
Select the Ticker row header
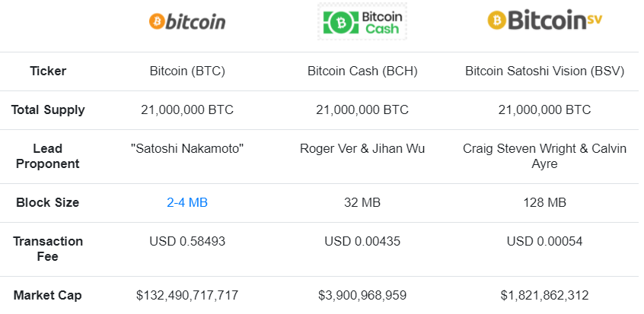coord(48,71)
